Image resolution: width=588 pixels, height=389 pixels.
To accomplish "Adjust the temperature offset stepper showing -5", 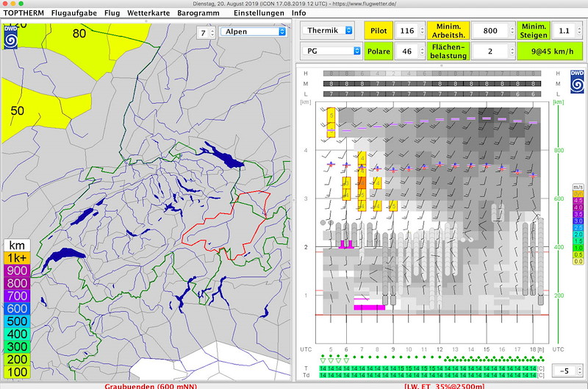I will coord(580,371).
